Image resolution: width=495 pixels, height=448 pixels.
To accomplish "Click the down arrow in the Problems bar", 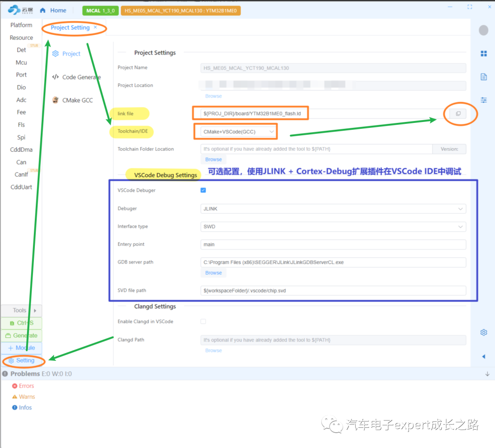I will coord(487,374).
